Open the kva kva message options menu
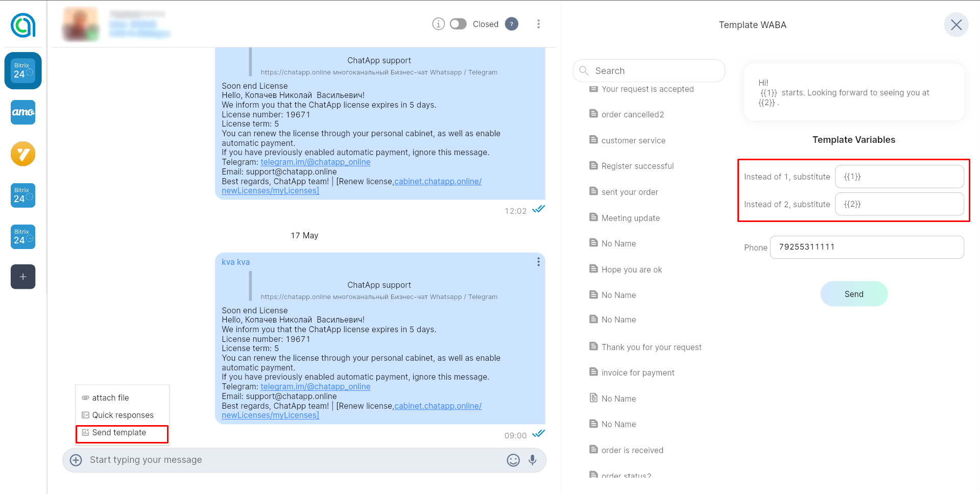 [538, 262]
